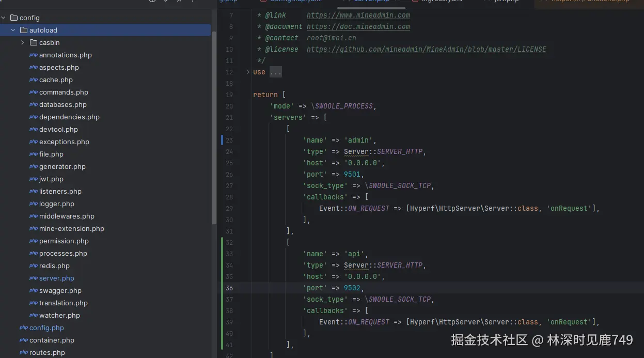Open aspects.php file
644x358 pixels.
59,67
